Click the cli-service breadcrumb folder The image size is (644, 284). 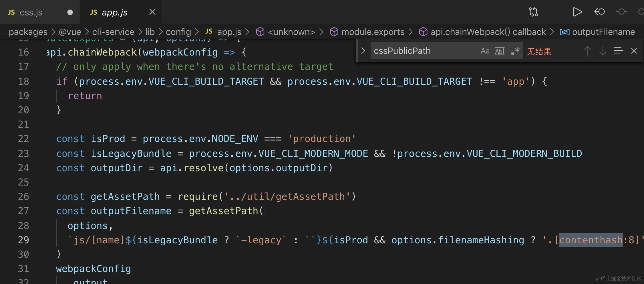click(x=113, y=32)
